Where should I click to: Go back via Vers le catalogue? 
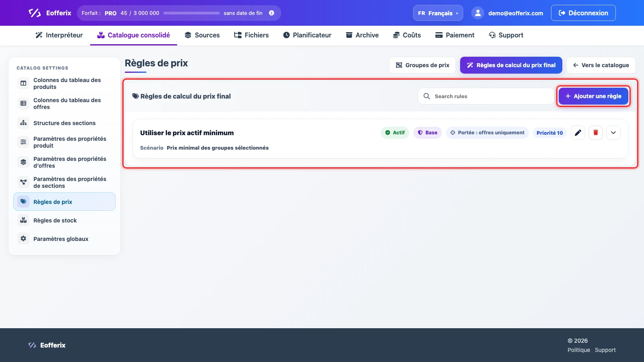601,65
